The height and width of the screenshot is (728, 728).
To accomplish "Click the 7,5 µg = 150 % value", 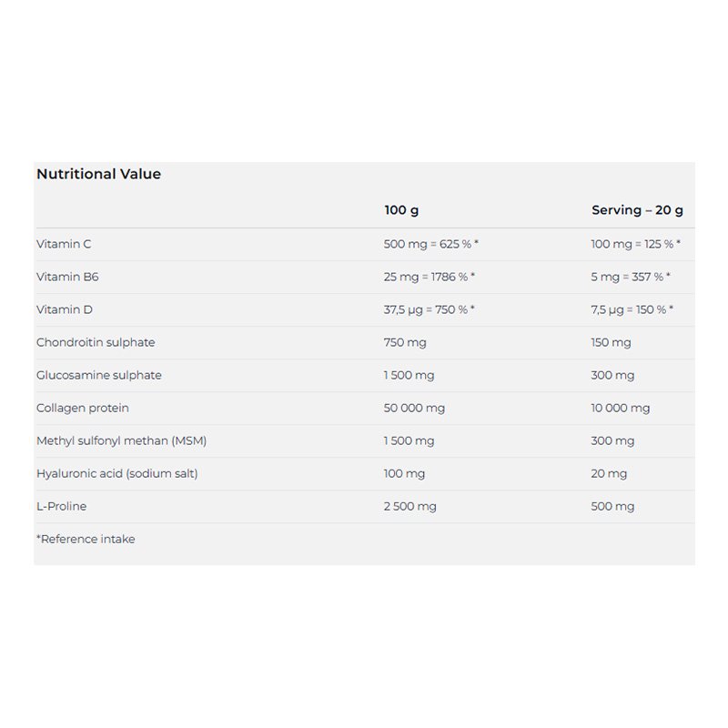I will [632, 309].
